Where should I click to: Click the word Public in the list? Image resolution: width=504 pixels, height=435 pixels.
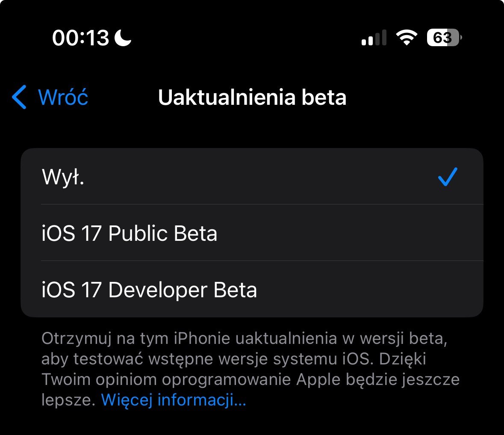138,233
